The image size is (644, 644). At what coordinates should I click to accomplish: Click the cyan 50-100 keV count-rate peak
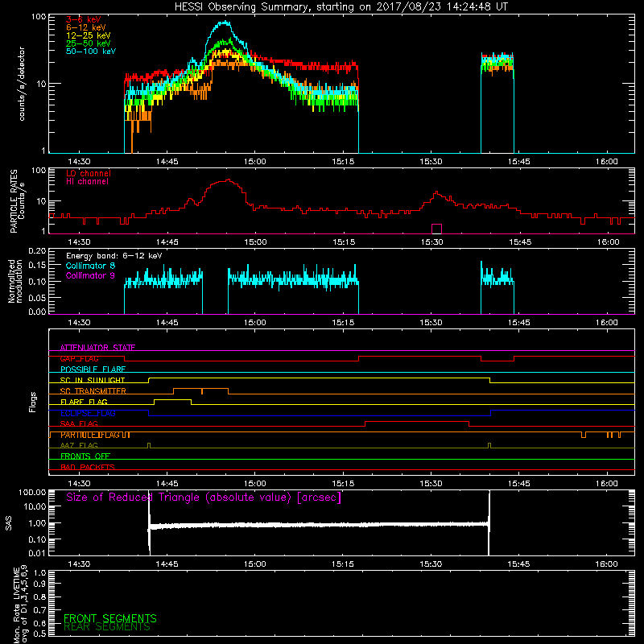(225, 23)
